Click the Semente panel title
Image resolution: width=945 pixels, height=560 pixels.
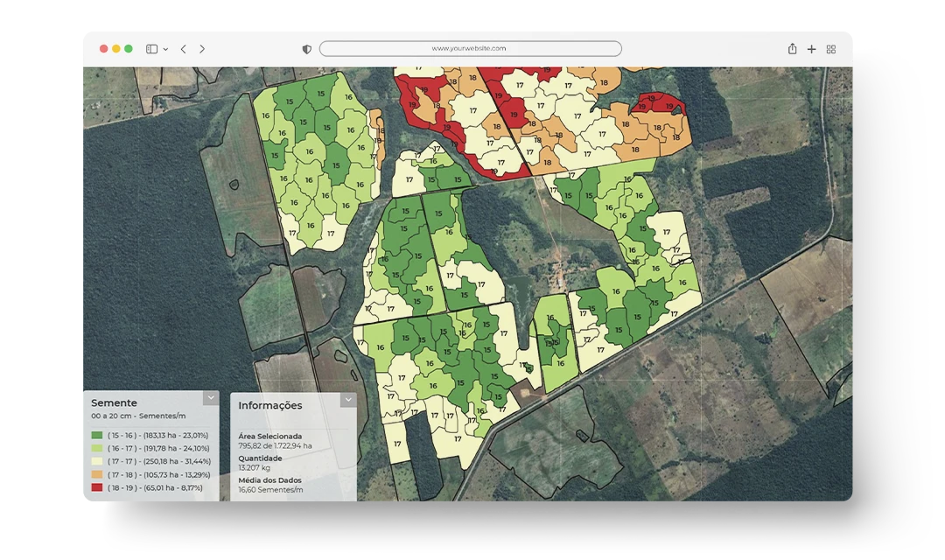coord(114,402)
